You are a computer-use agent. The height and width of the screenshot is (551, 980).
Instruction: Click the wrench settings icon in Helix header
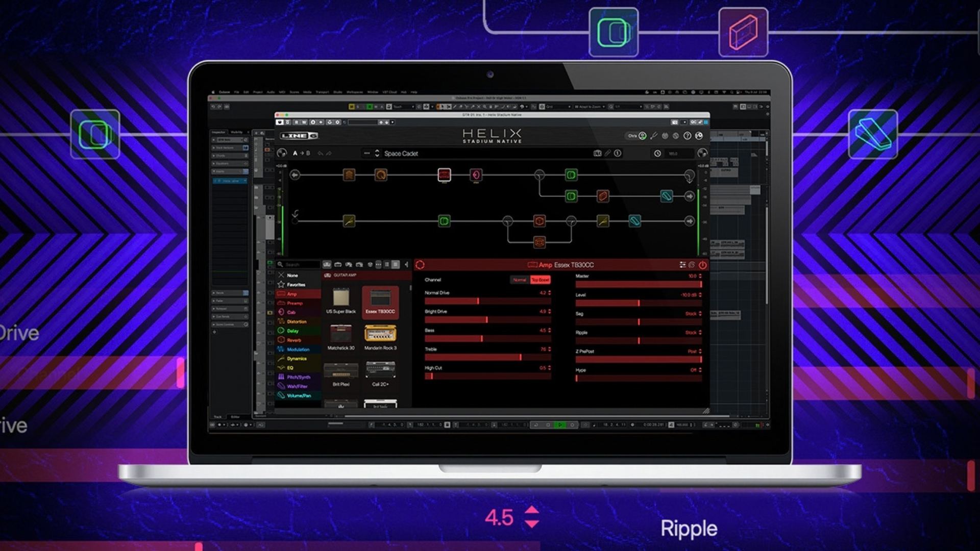point(654,136)
